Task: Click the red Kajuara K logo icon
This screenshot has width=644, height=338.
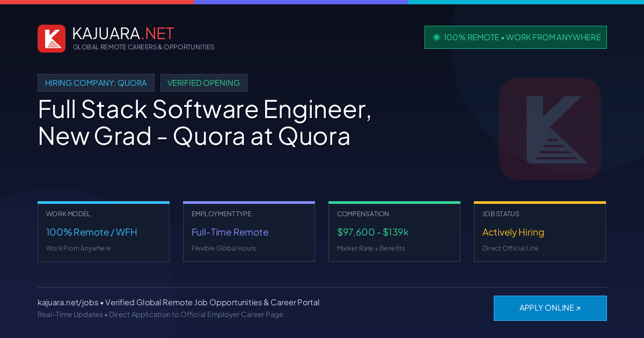Action: (x=52, y=39)
